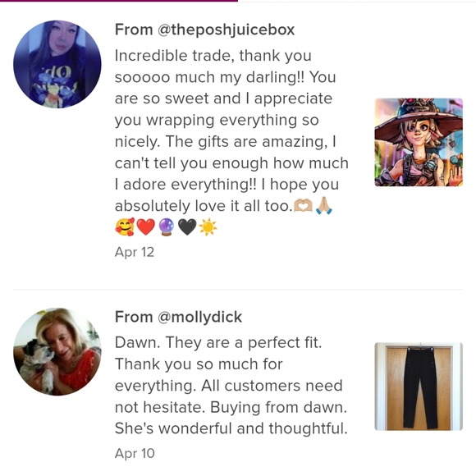The height and width of the screenshot is (476, 476).
Task: Select the "They are a perfect fit" review
Action: pyautogui.click(x=231, y=386)
